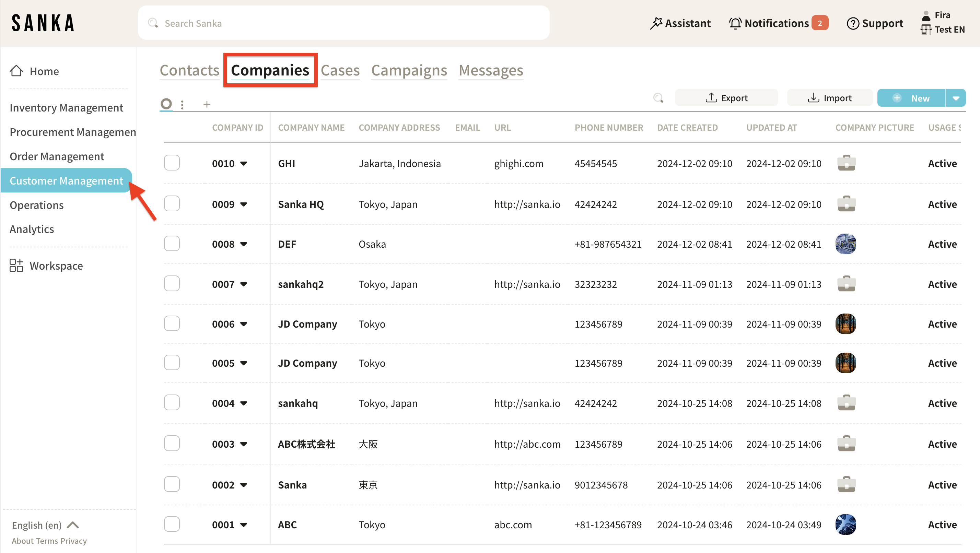Image resolution: width=980 pixels, height=553 pixels.
Task: Click the table search magnifier icon
Action: pos(658,98)
